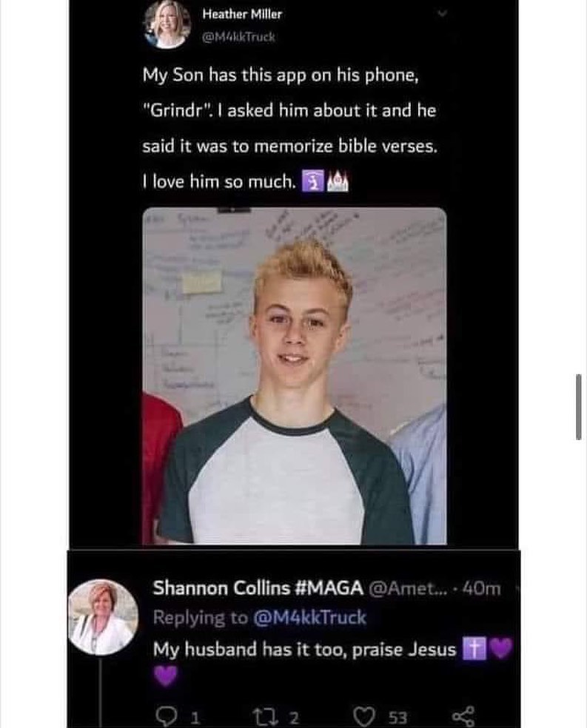Open Shannon Collins #MAGA profile name

258,587
